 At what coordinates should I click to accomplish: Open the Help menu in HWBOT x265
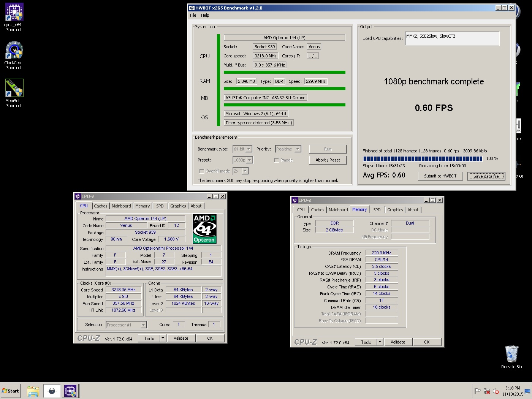[x=205, y=15]
